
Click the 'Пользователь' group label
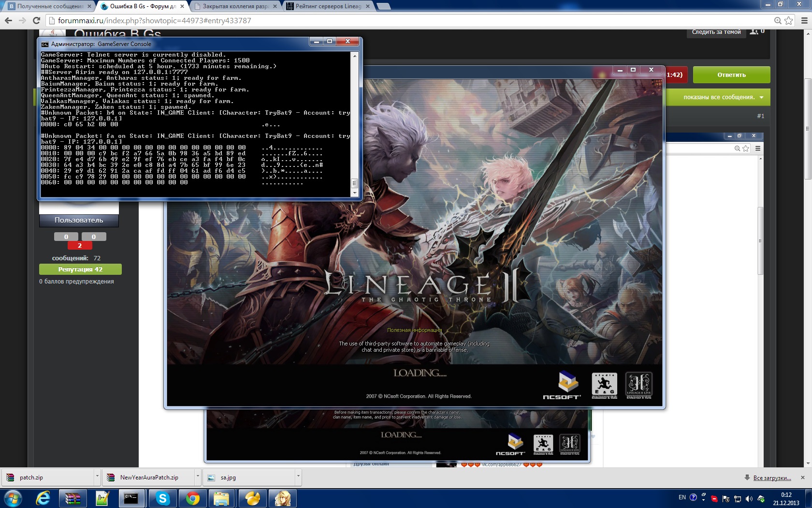pyautogui.click(x=79, y=220)
